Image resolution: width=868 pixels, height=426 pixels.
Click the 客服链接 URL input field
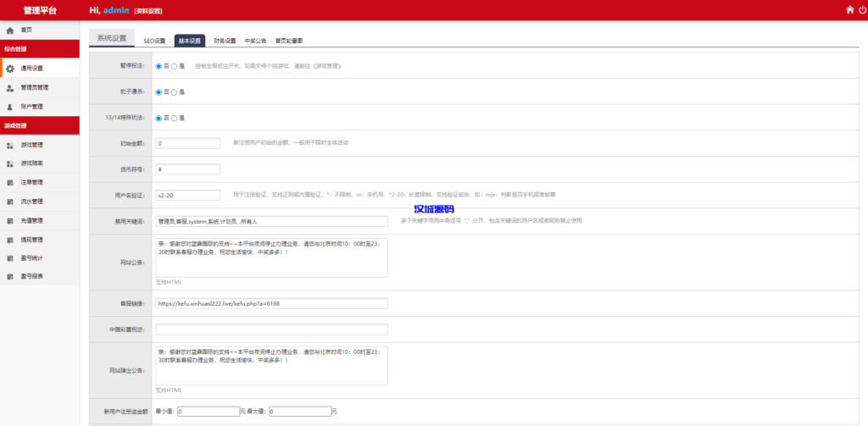pos(271,303)
